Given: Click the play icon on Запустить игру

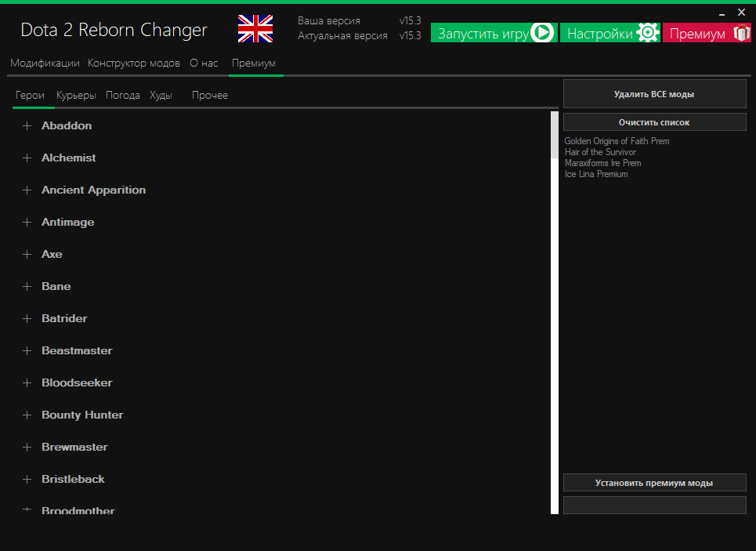Looking at the screenshot, I should (x=542, y=33).
